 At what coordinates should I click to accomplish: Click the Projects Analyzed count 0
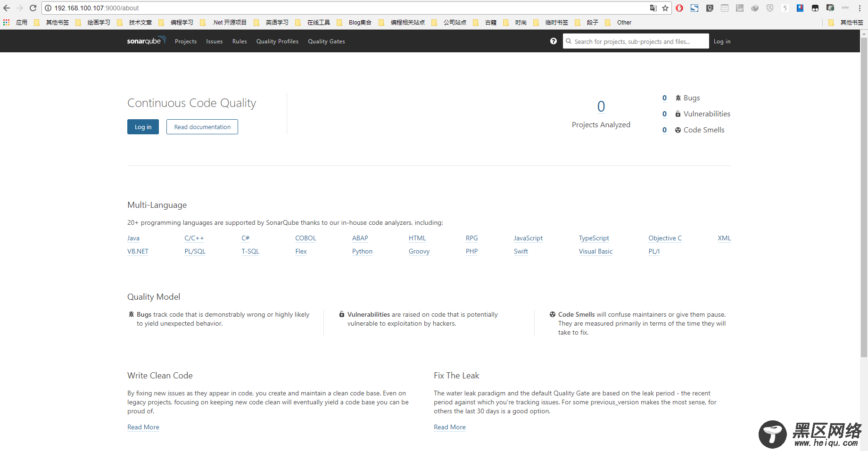pyautogui.click(x=601, y=107)
